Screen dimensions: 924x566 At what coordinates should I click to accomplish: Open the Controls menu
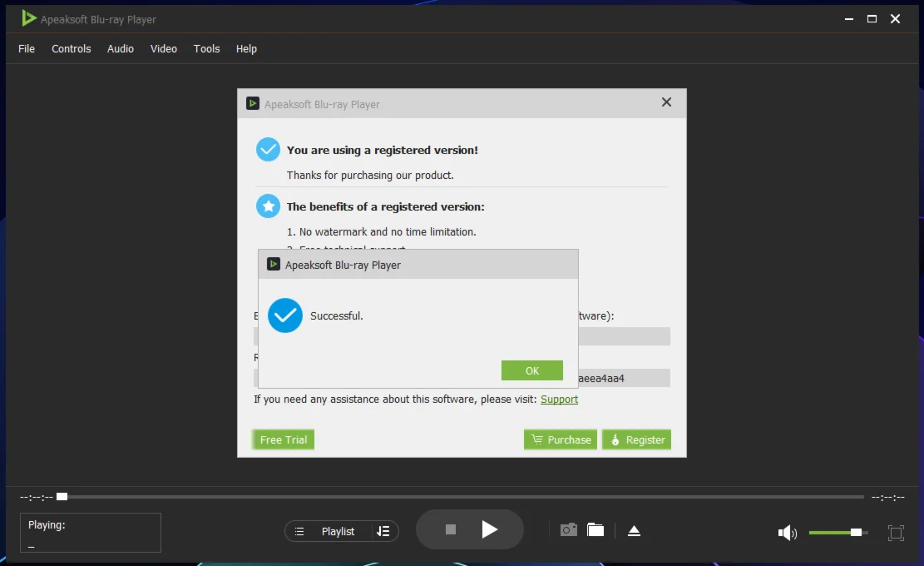click(x=72, y=48)
